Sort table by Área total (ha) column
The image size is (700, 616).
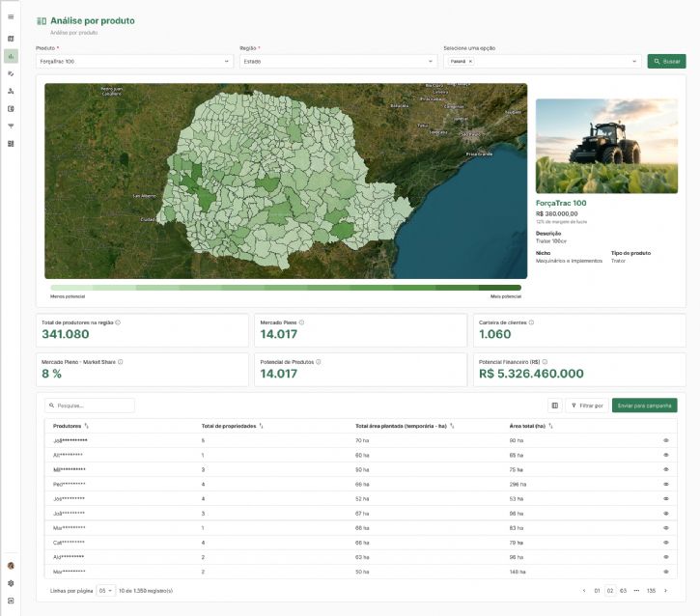point(551,427)
